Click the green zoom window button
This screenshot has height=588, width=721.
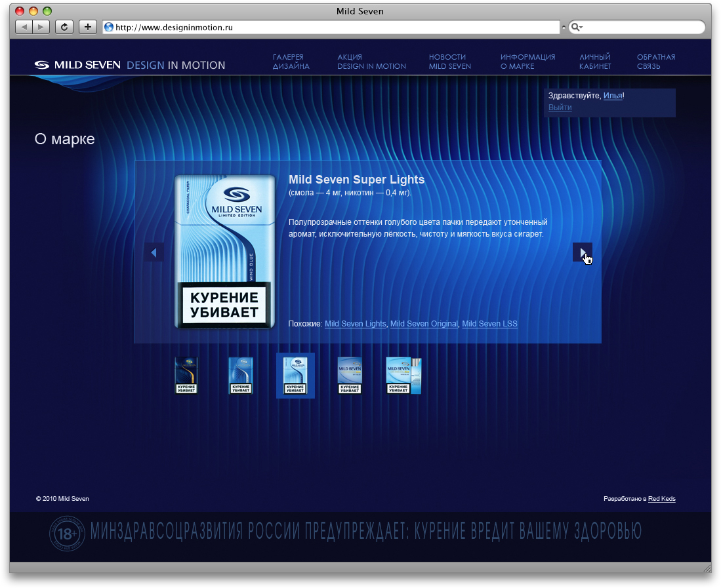point(47,11)
